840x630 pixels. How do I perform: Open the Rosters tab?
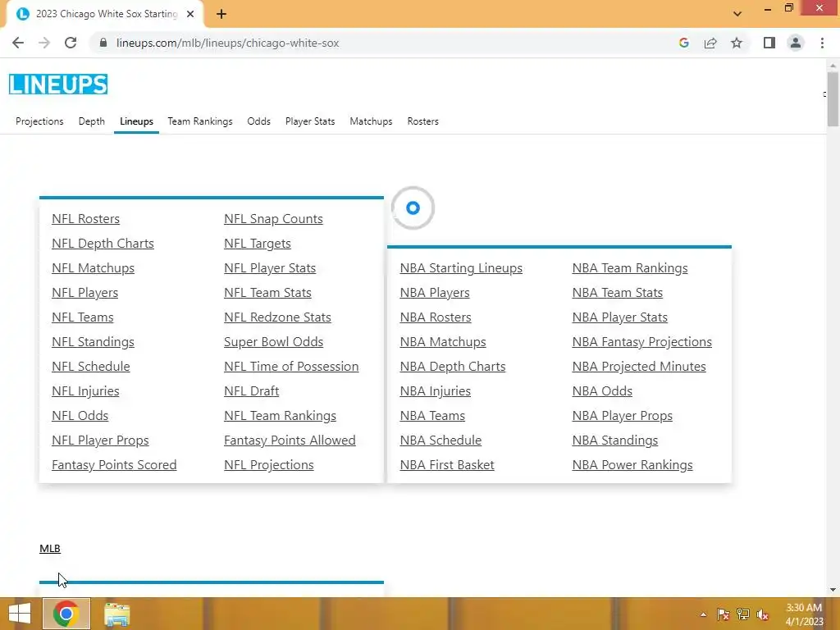[422, 121]
